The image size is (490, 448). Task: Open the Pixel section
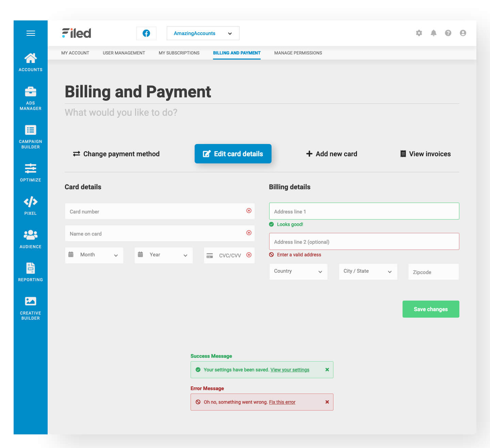click(31, 206)
